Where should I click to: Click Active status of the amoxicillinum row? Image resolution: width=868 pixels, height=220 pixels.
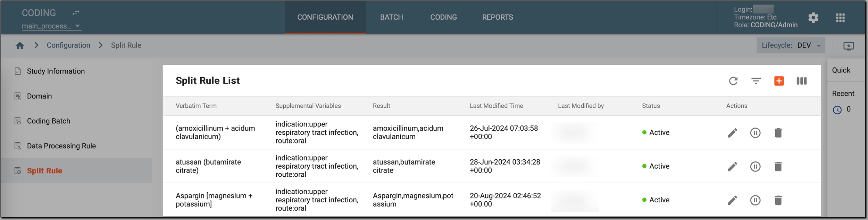pos(656,132)
